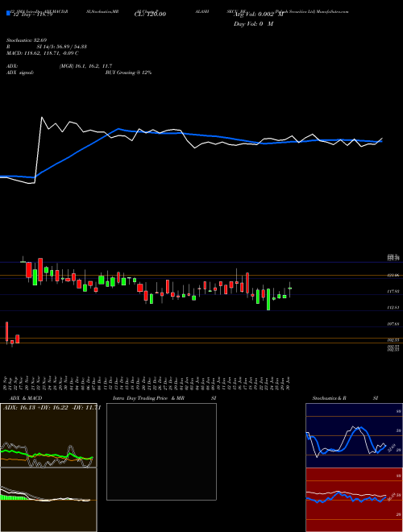Click the '117.93' price axis label
This screenshot has height=532, width=403.
click(x=393, y=291)
